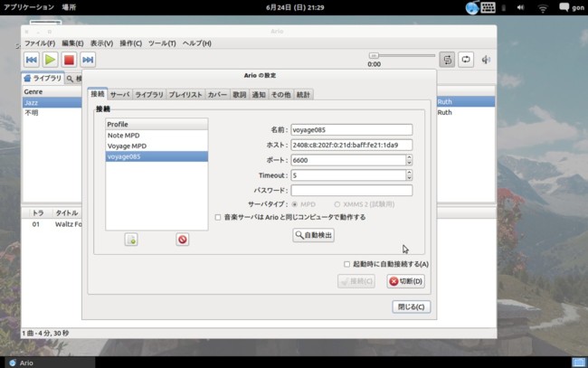Screen dimensions: 588x368
Task: Close the settings dialog with 閉じる(C)
Action: (412, 307)
